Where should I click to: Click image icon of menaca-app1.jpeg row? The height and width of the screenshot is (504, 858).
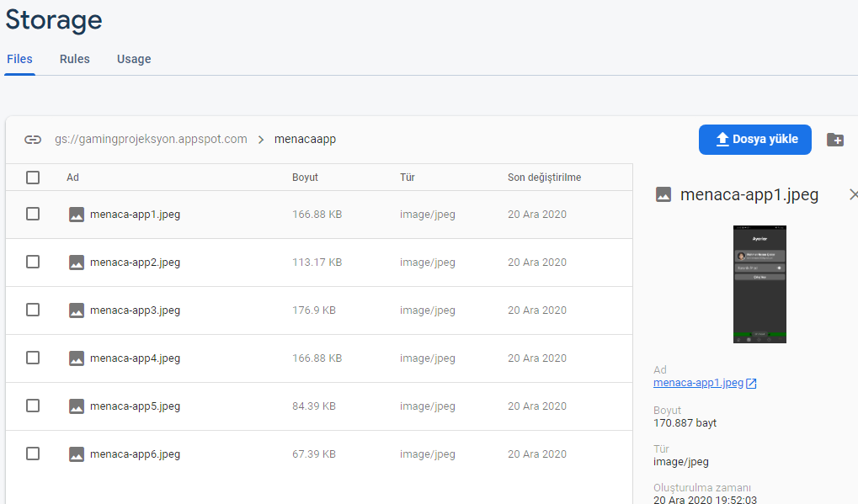tap(77, 215)
